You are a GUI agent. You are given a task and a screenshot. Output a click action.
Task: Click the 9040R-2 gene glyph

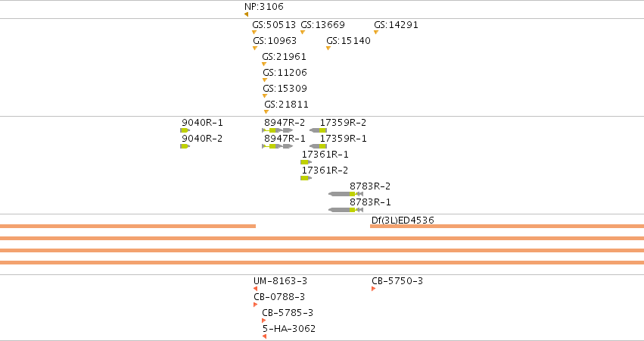[185, 146]
